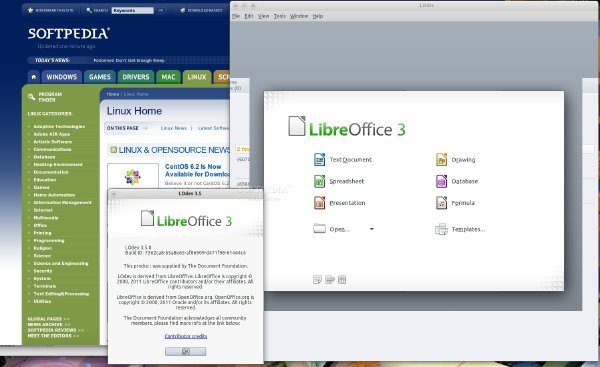Click the Text Document icon in Start Center
This screenshot has width=600, height=367.
pos(320,159)
